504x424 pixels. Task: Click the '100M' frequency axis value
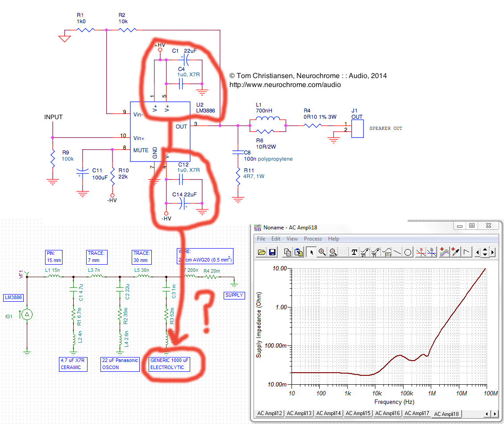[490, 394]
